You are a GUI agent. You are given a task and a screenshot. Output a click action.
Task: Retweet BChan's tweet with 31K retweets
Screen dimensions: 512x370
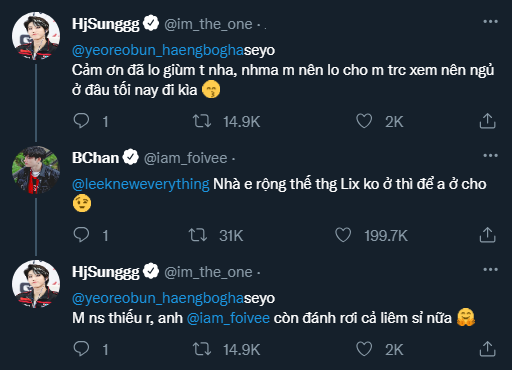coord(198,235)
